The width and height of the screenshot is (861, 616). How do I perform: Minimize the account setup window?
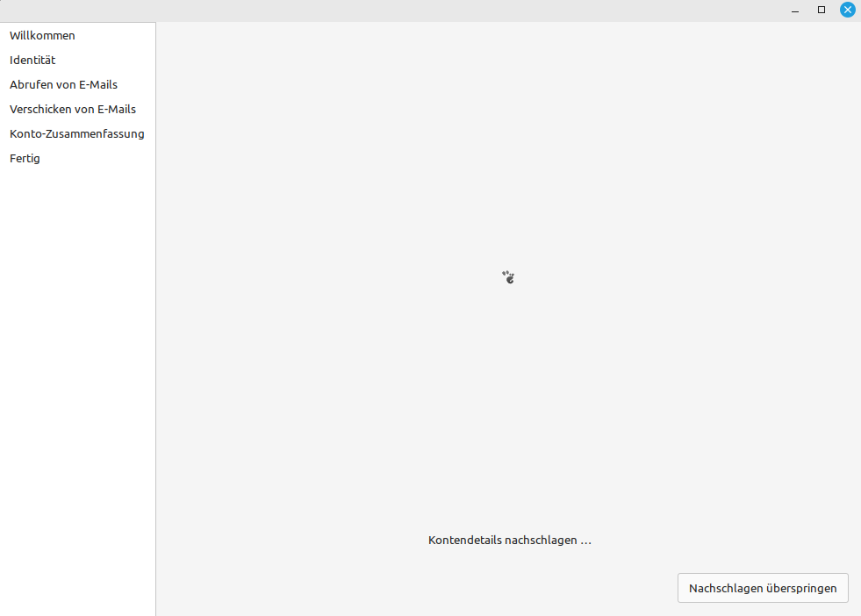(x=795, y=10)
